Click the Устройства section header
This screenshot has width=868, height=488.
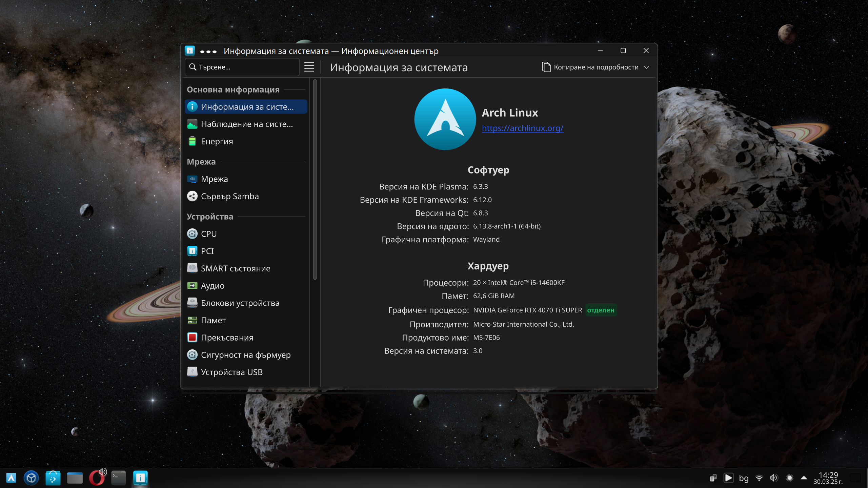[210, 217]
